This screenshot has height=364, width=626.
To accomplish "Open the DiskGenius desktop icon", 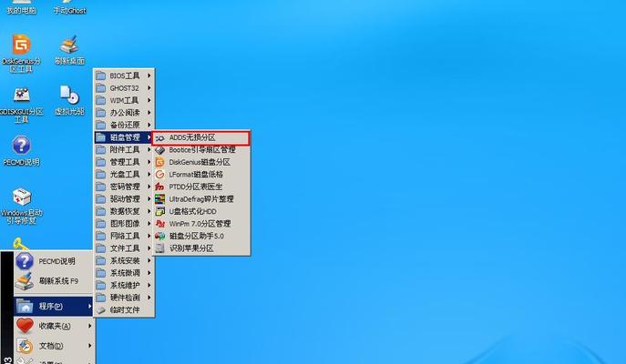I will [x=21, y=45].
